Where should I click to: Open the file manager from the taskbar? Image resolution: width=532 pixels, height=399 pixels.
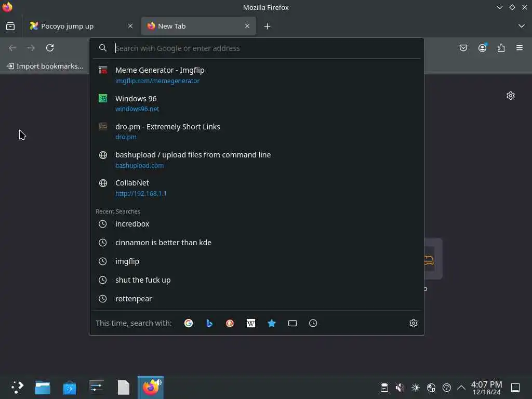click(x=43, y=387)
